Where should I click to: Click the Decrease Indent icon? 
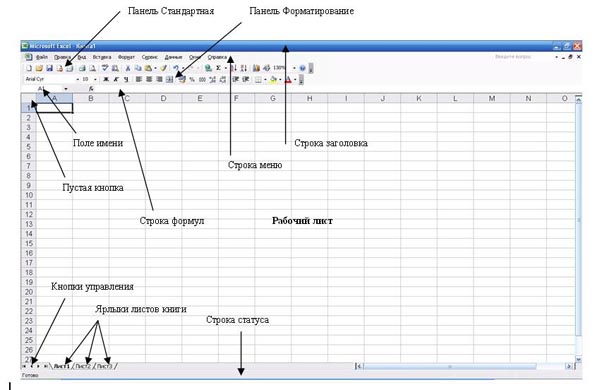tap(235, 79)
